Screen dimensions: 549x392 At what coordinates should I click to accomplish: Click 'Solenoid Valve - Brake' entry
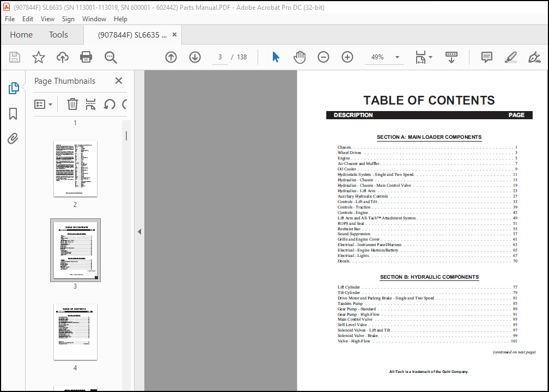427,335
